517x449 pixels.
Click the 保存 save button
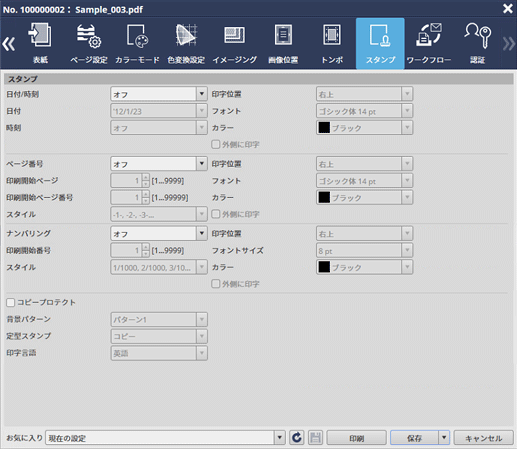pos(414,438)
